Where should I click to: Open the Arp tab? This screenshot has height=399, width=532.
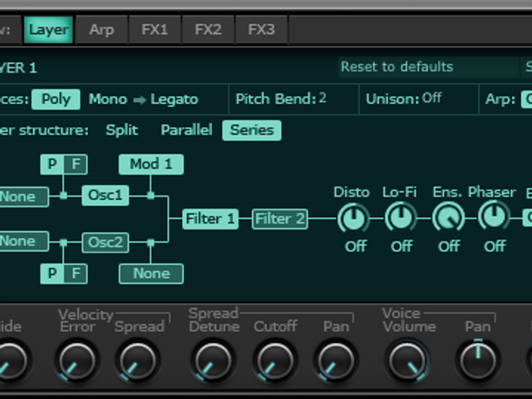102,30
